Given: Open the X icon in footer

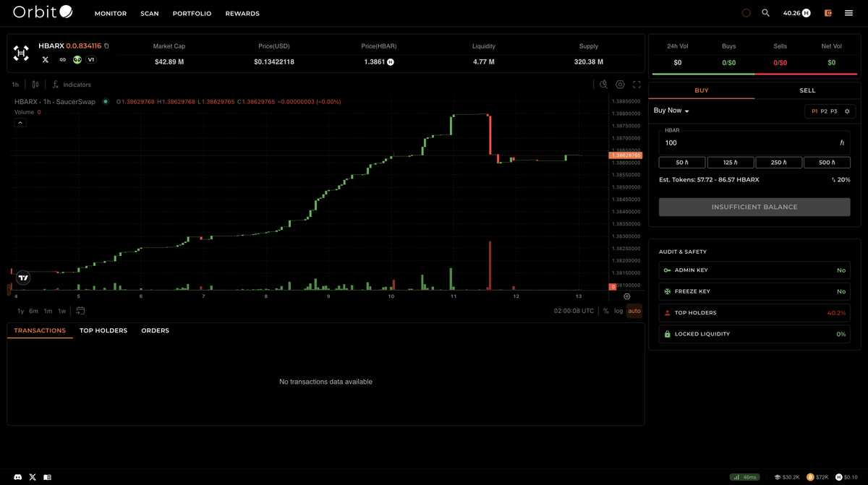Looking at the screenshot, I should click(33, 477).
